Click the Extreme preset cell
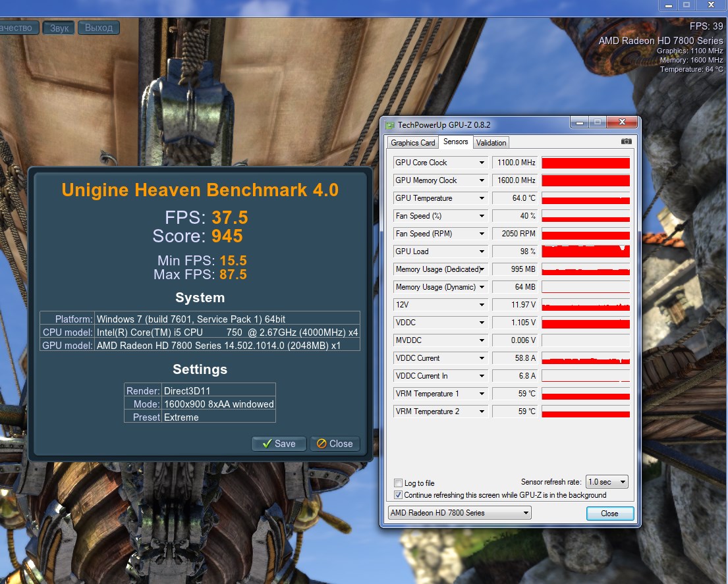The width and height of the screenshot is (728, 584). tap(219, 417)
